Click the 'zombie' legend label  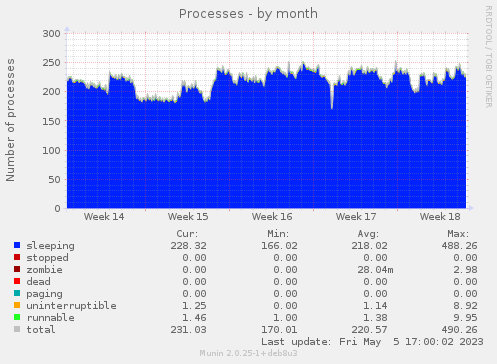tap(44, 269)
